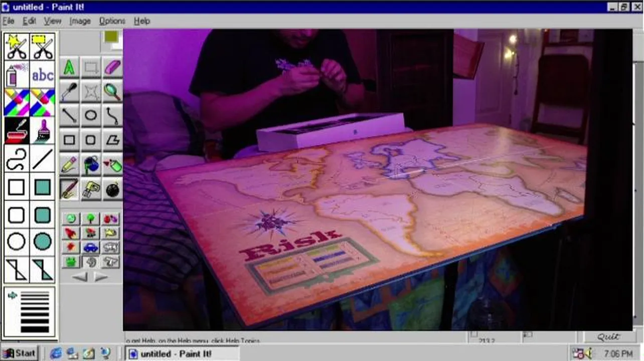Select the green spray bottle tool

pyautogui.click(x=112, y=165)
